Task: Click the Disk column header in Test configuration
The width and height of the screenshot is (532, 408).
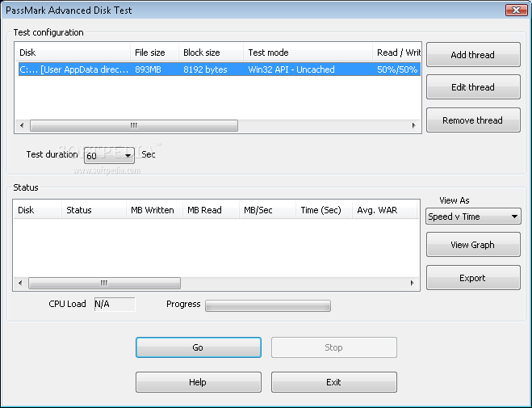Action: (x=73, y=53)
